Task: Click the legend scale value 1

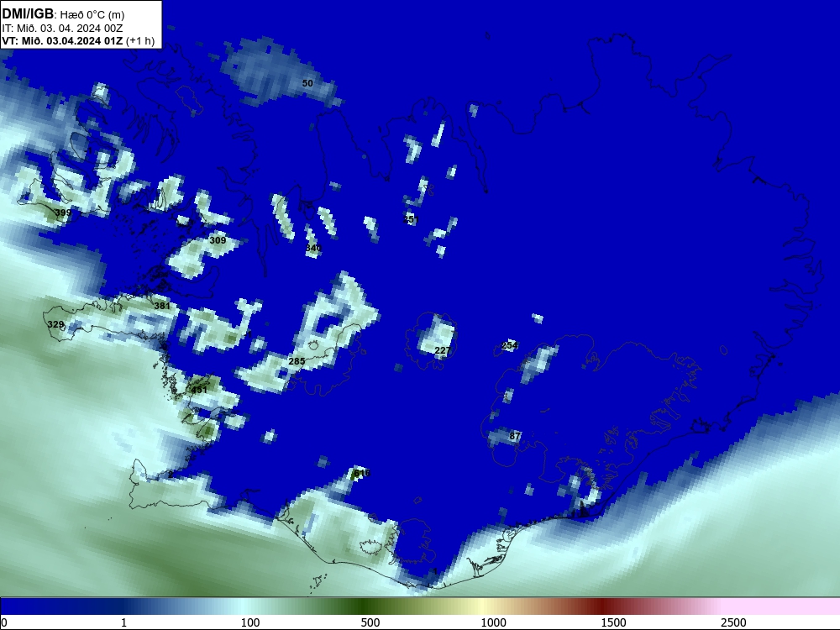Action: click(x=123, y=622)
